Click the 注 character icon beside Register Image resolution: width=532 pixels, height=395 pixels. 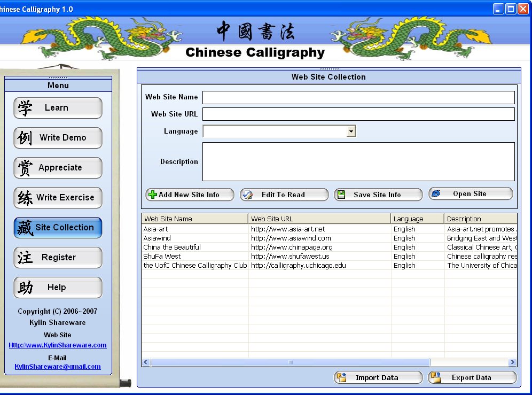pyautogui.click(x=25, y=258)
